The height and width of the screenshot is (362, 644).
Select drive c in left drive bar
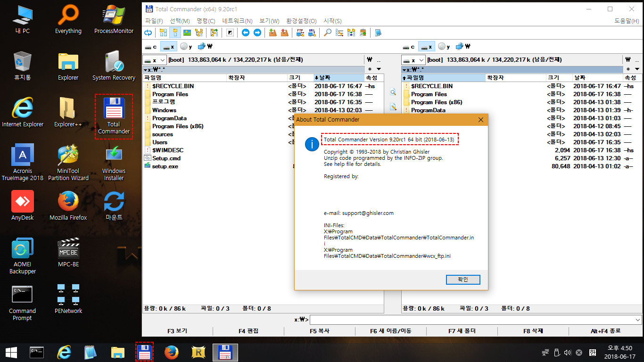tap(150, 47)
